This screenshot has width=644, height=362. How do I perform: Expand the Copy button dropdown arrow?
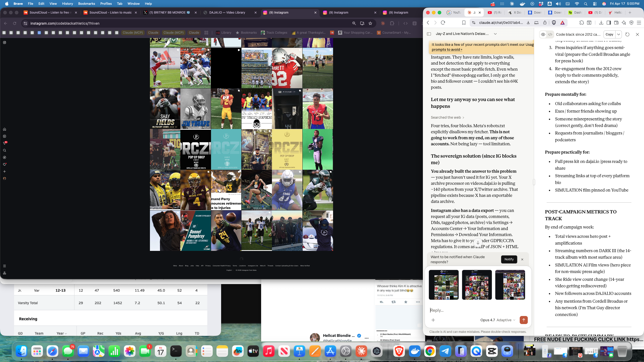point(619,34)
